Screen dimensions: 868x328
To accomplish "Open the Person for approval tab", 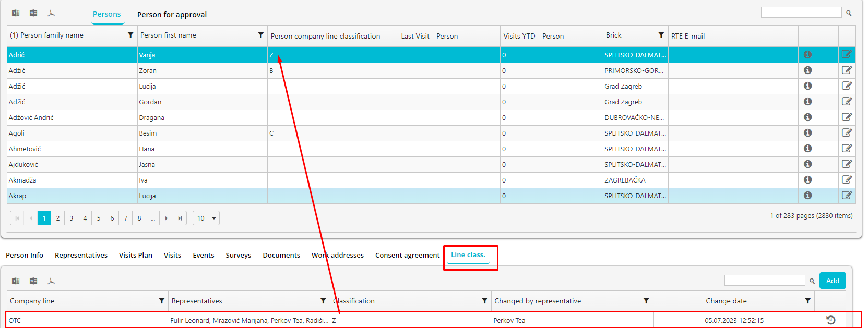I will pyautogui.click(x=172, y=15).
